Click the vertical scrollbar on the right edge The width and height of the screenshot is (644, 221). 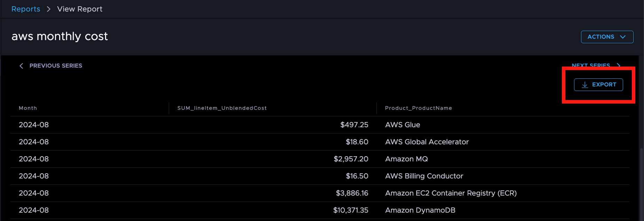click(x=641, y=184)
